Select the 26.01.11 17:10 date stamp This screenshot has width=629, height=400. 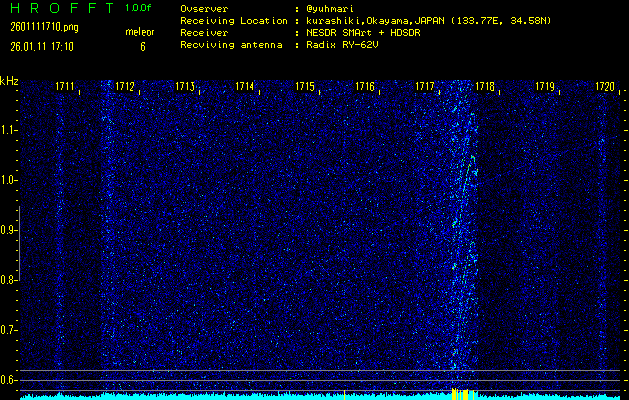[x=36, y=45]
